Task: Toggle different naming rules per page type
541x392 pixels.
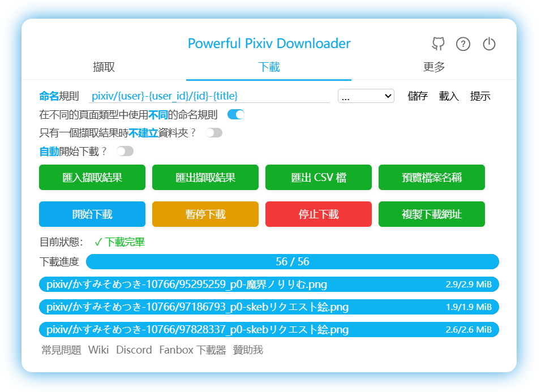Action: (236, 114)
